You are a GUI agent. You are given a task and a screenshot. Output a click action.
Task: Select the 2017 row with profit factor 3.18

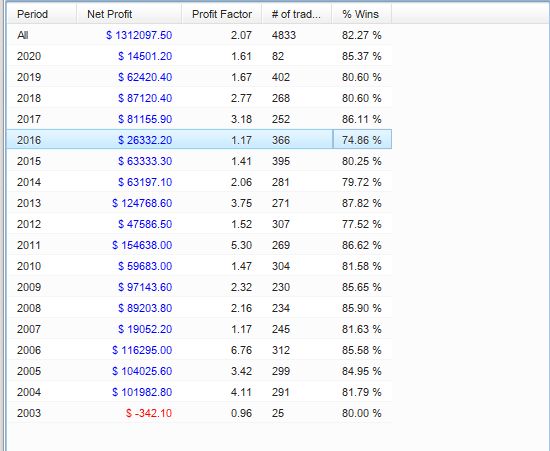(x=199, y=119)
